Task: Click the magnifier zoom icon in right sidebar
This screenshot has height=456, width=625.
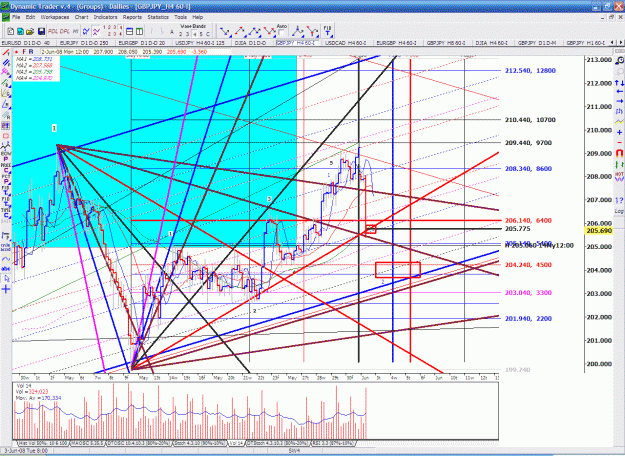Action: (619, 61)
